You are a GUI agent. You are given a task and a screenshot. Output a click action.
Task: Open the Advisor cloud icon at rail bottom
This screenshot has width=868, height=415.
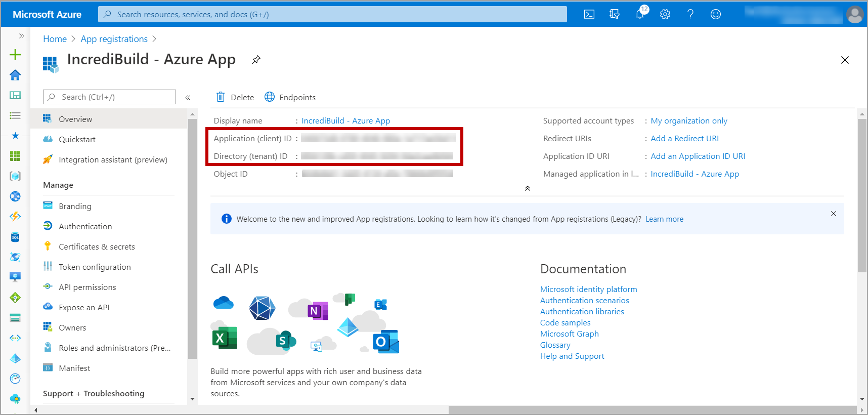tap(15, 399)
